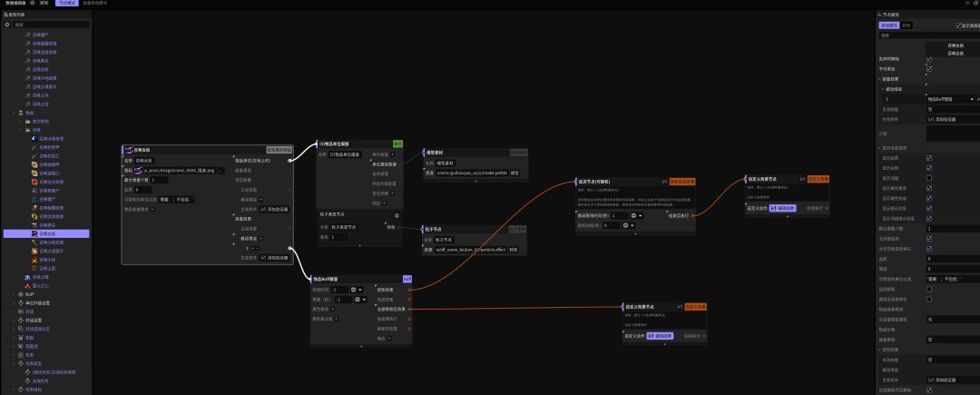Click the 最大堆叠个数 value field
The height and width of the screenshot is (395, 980).
pos(159,180)
